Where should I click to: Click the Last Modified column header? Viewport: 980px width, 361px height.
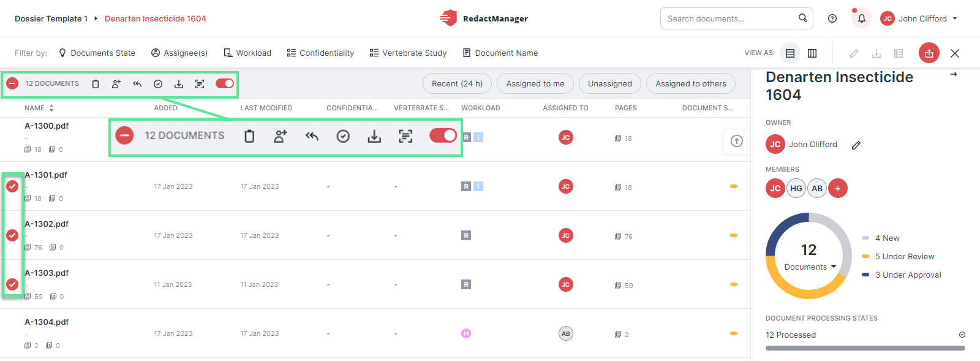click(266, 108)
